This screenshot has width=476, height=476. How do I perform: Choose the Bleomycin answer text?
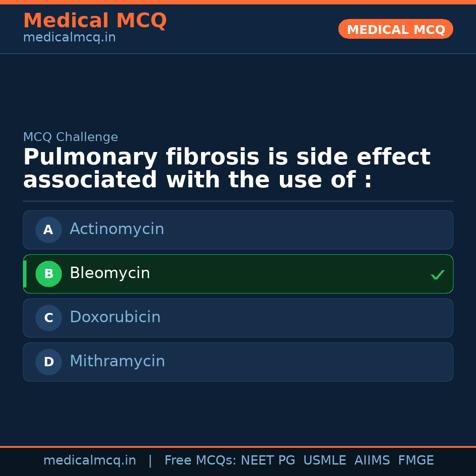pos(110,273)
